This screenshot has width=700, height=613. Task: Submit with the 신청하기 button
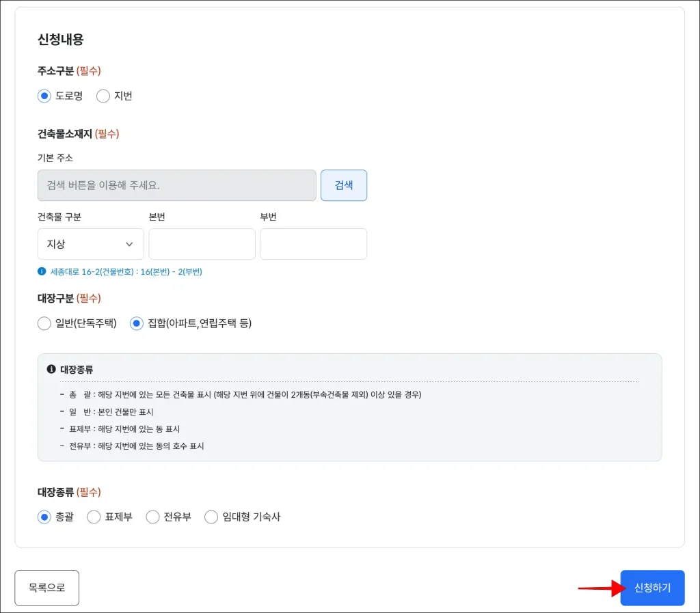click(652, 588)
